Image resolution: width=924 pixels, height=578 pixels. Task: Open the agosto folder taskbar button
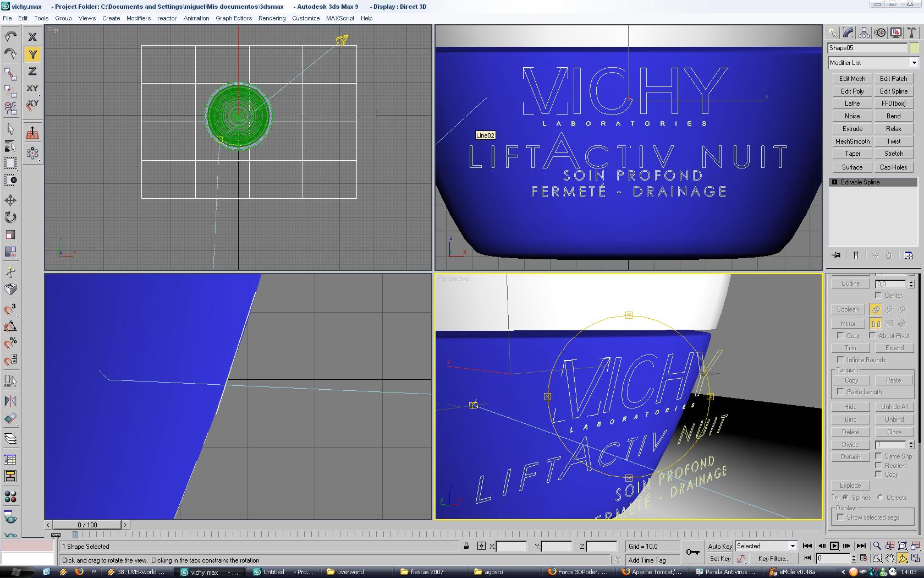[x=494, y=572]
